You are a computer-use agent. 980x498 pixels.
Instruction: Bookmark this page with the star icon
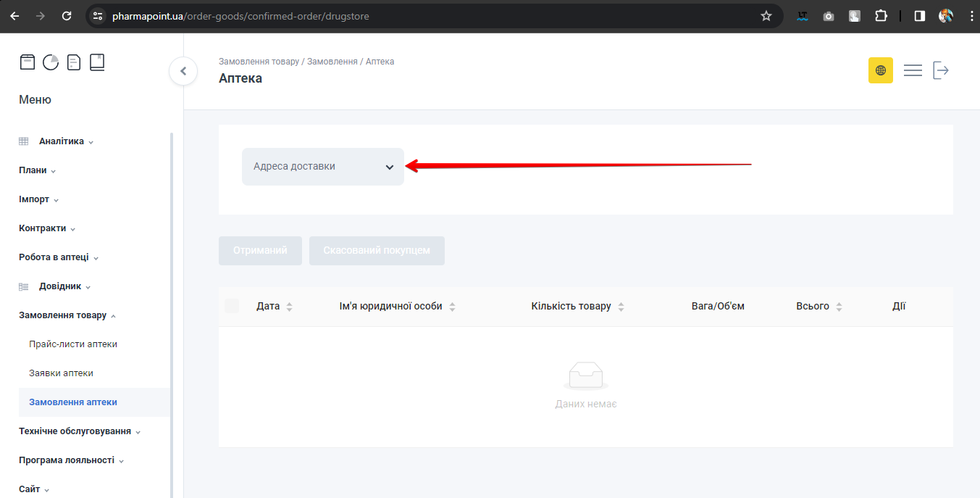point(766,16)
